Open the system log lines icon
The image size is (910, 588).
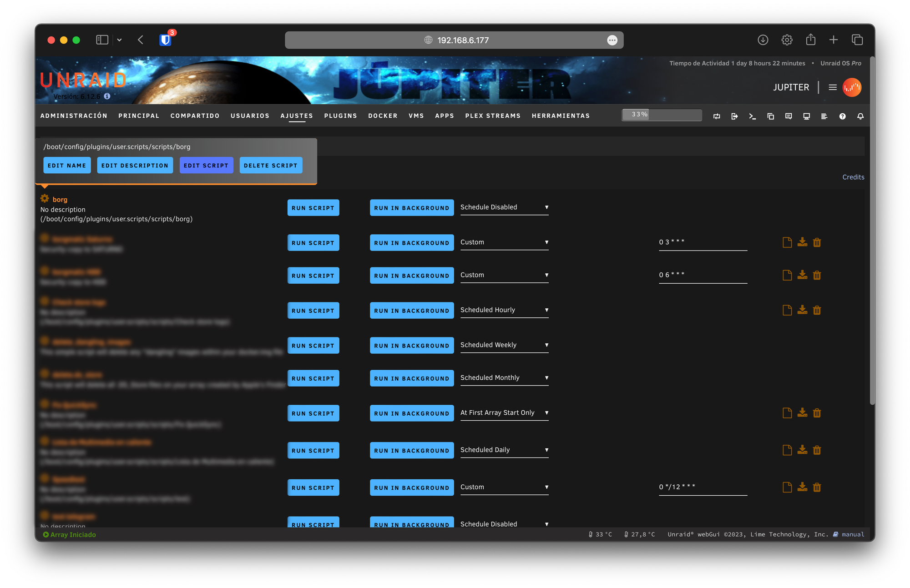[824, 116]
